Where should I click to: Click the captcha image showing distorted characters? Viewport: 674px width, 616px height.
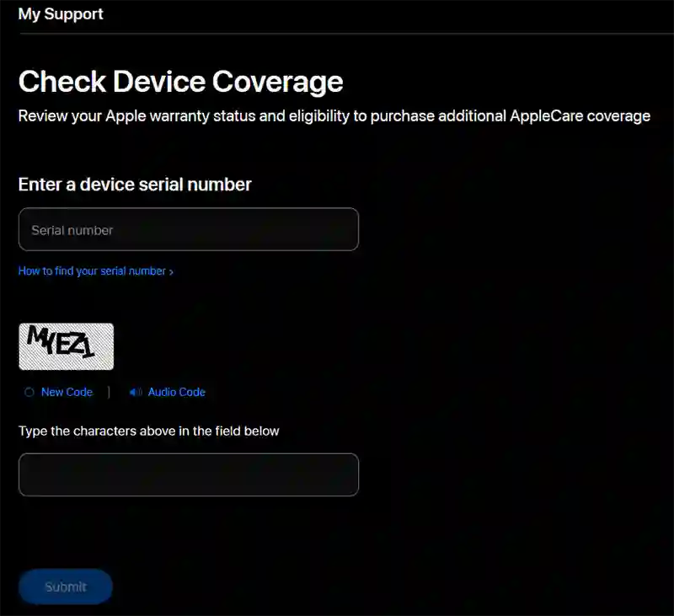pos(67,346)
